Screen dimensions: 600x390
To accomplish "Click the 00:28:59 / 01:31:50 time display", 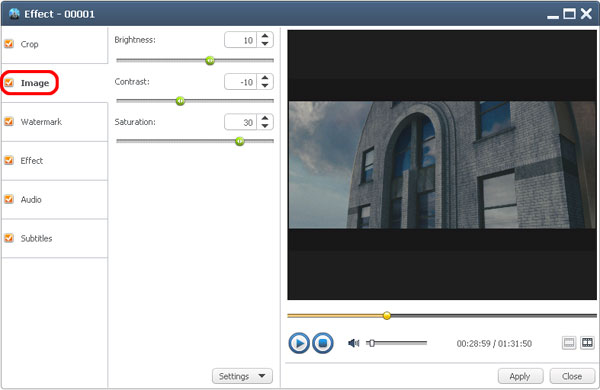I will [x=494, y=343].
